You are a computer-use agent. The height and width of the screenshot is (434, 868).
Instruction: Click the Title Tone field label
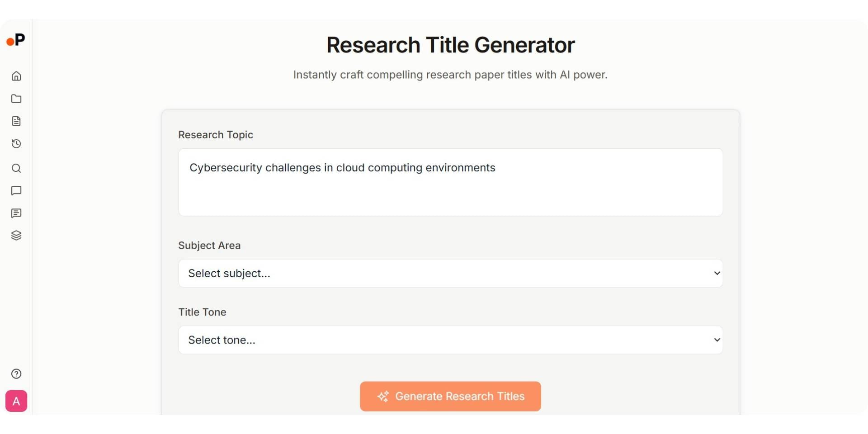tap(202, 312)
